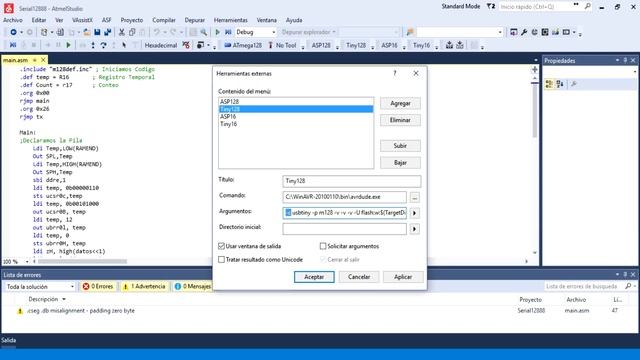The height and width of the screenshot is (360, 640).
Task: Open Directorio inicial macro arrow menu
Action: point(414,229)
